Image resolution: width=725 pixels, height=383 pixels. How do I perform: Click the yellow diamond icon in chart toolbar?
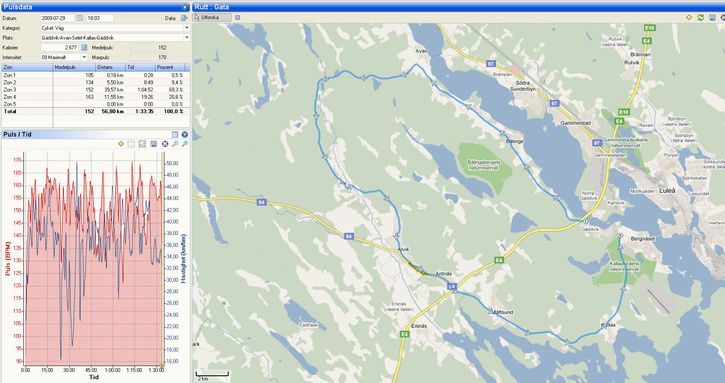121,144
